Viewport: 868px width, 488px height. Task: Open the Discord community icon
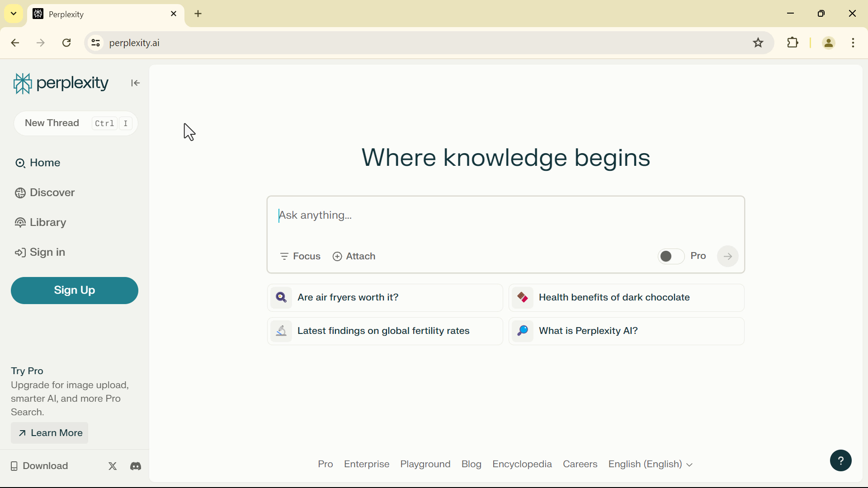pyautogui.click(x=136, y=466)
